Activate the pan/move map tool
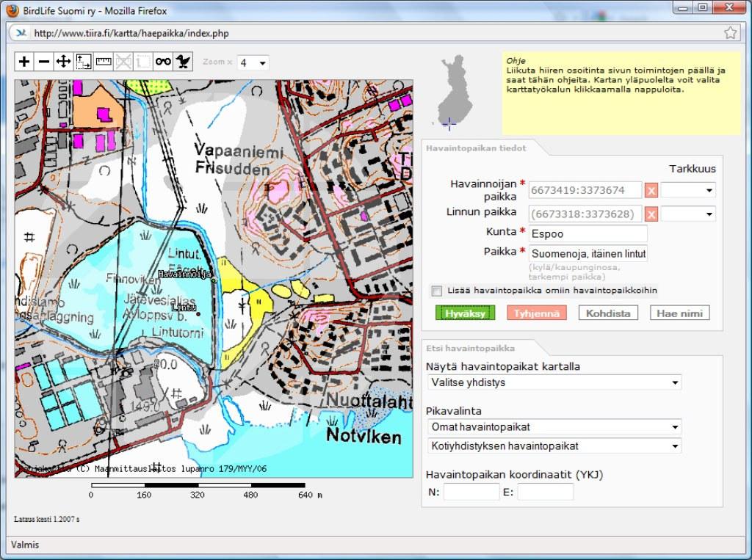The height and width of the screenshot is (560, 752). pyautogui.click(x=64, y=62)
